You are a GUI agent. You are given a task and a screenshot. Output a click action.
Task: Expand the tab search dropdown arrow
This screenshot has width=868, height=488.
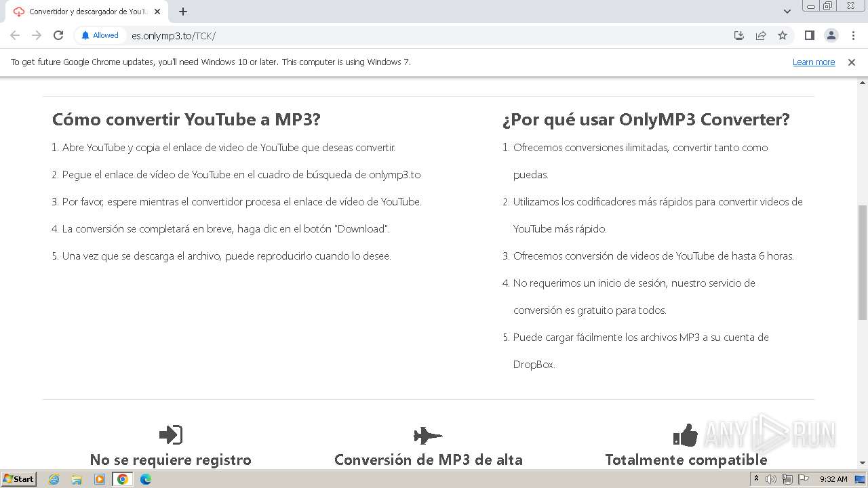point(787,12)
